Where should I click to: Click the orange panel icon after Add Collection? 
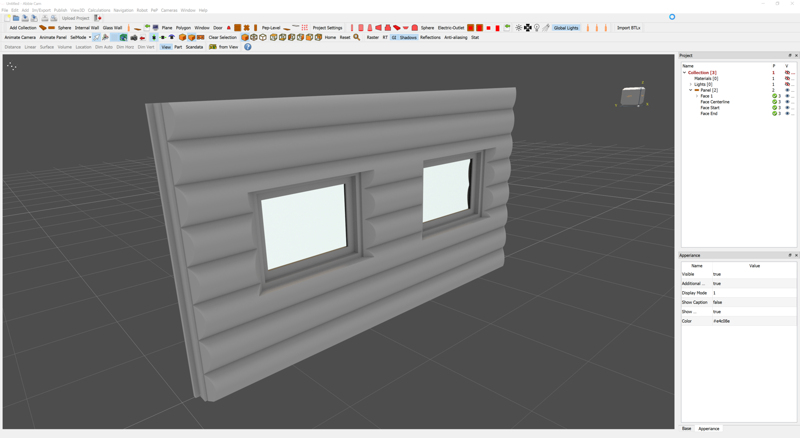pos(42,28)
